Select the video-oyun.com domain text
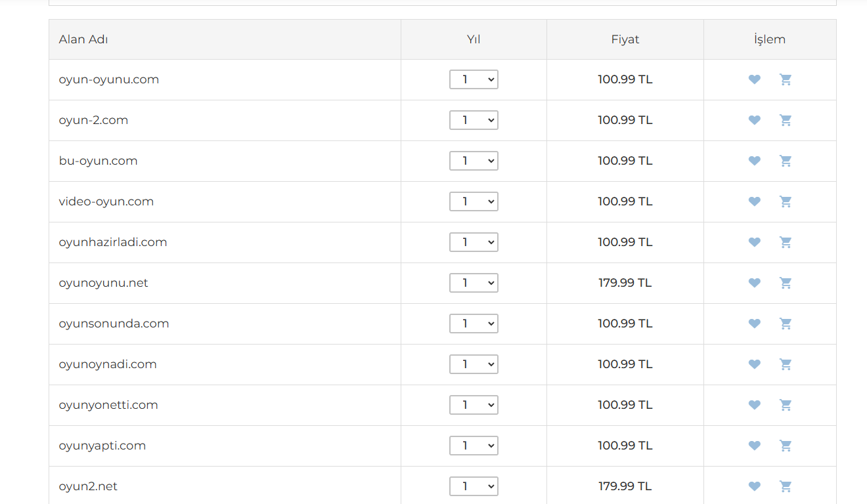This screenshot has width=867, height=504. pyautogui.click(x=106, y=201)
